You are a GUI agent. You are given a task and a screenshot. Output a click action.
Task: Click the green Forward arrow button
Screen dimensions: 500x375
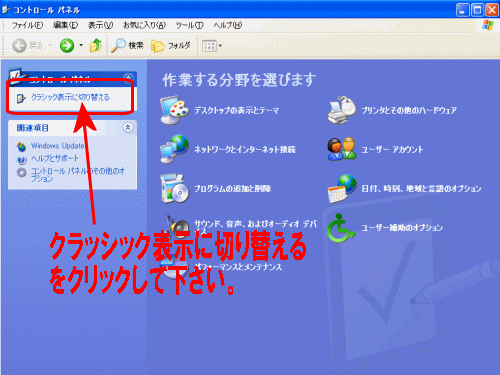tap(67, 45)
